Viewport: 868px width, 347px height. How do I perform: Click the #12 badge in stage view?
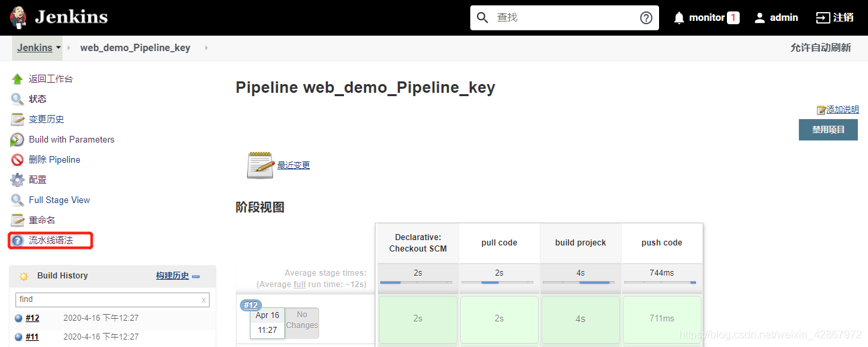(x=251, y=305)
